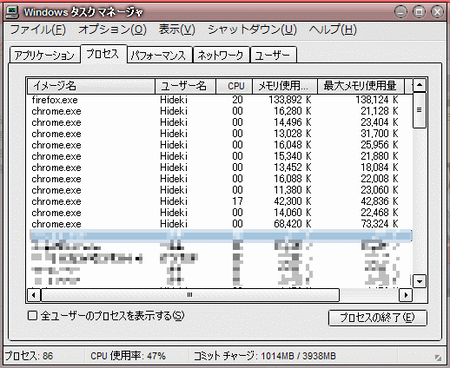Click the horizontal scrollbar thumb
Screen dimensions: 450x368
click(x=190, y=295)
